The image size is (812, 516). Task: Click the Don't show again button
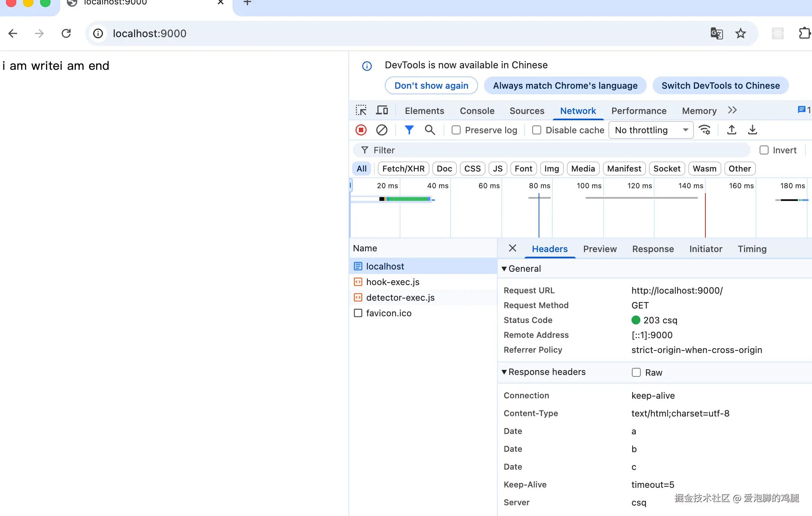431,86
